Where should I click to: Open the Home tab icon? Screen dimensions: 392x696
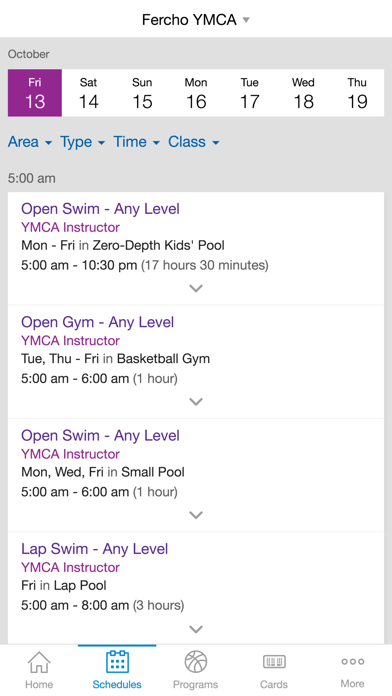[x=39, y=663]
